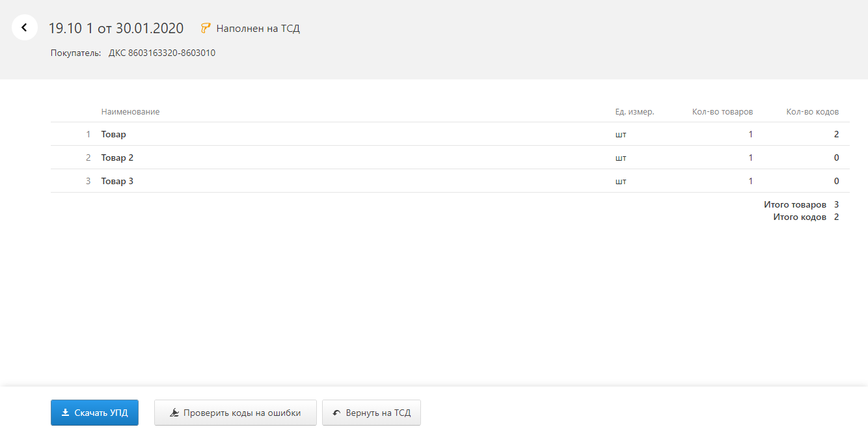Download the document via Скачать УПД

point(94,413)
